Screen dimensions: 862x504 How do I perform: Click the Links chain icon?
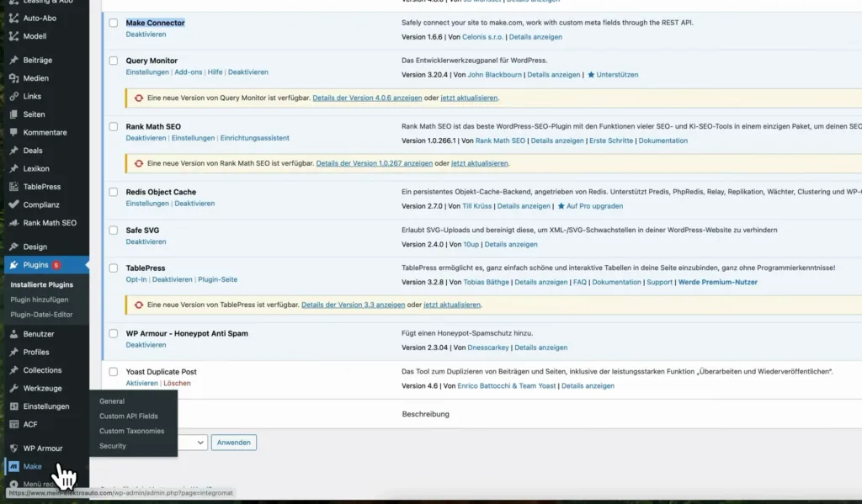pyautogui.click(x=13, y=96)
